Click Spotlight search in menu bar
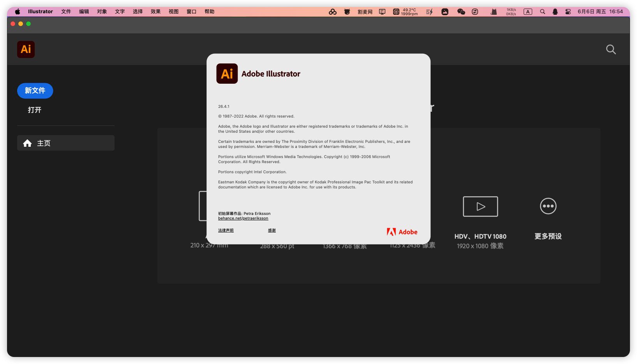 pos(542,12)
